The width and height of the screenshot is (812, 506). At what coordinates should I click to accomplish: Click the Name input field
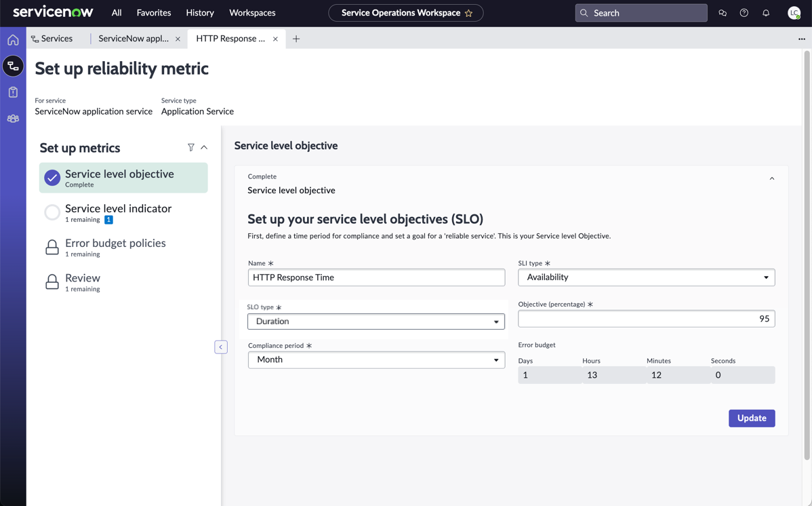(376, 277)
